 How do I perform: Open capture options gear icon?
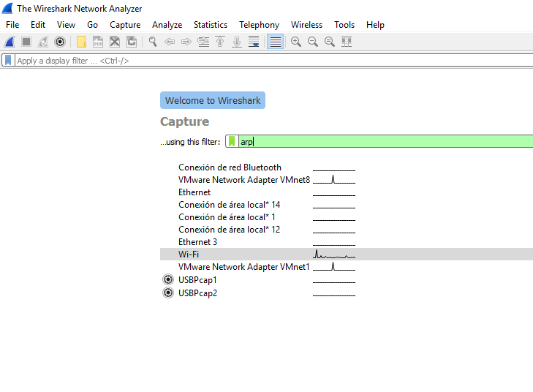pyautogui.click(x=60, y=42)
